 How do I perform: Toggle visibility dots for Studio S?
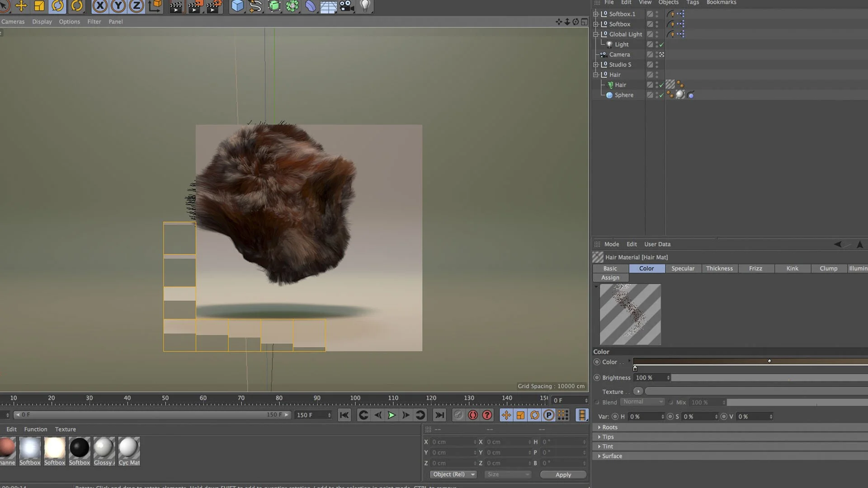click(x=657, y=65)
